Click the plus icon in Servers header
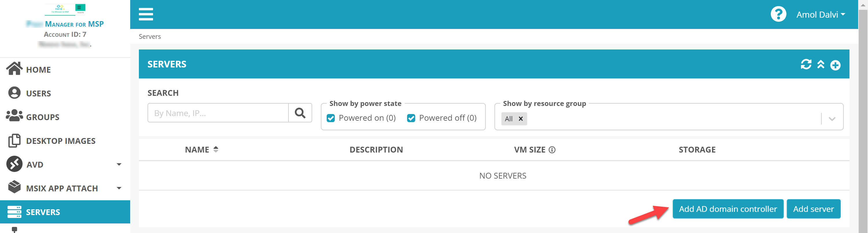Screen dimensions: 868x233 tap(835, 65)
